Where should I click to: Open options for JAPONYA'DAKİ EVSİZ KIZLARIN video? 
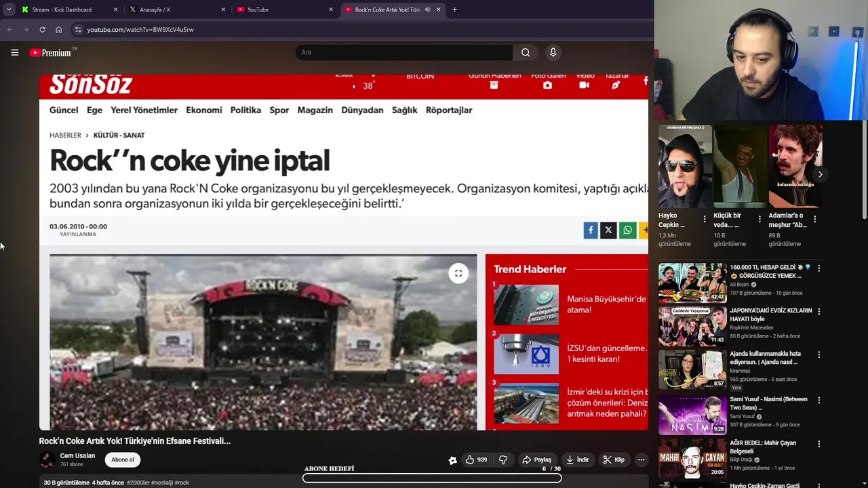click(818, 311)
